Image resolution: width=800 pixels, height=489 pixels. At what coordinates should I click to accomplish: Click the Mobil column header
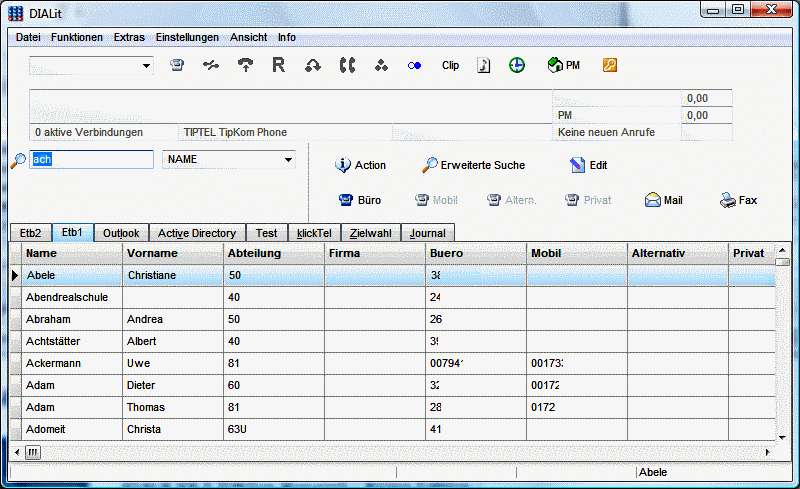(577, 253)
